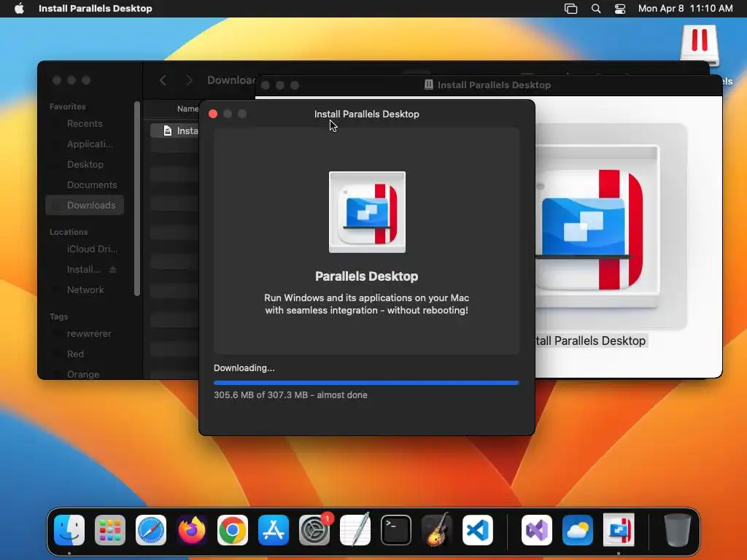Open the Trash in the dock
Viewport: 747px width, 560px height.
677,530
